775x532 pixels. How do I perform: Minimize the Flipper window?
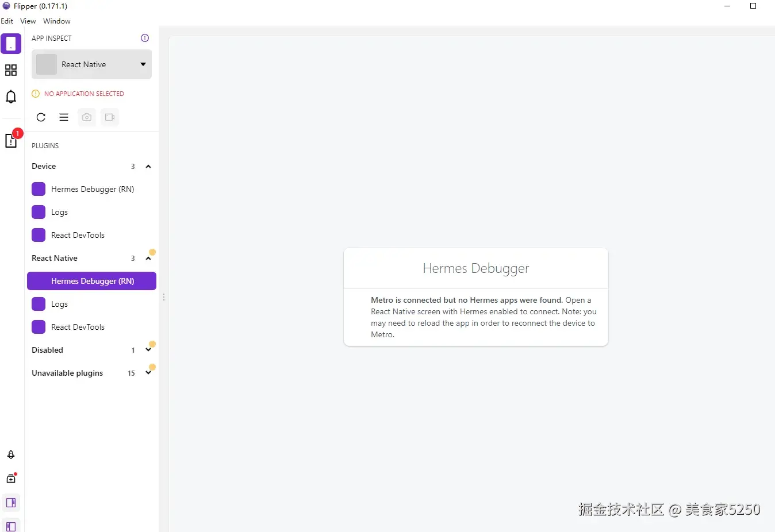(727, 6)
